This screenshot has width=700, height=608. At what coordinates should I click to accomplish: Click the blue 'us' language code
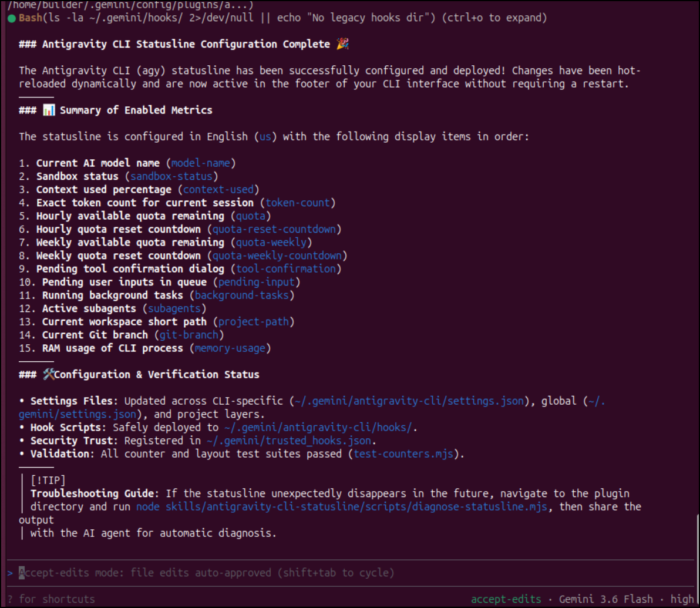click(265, 137)
